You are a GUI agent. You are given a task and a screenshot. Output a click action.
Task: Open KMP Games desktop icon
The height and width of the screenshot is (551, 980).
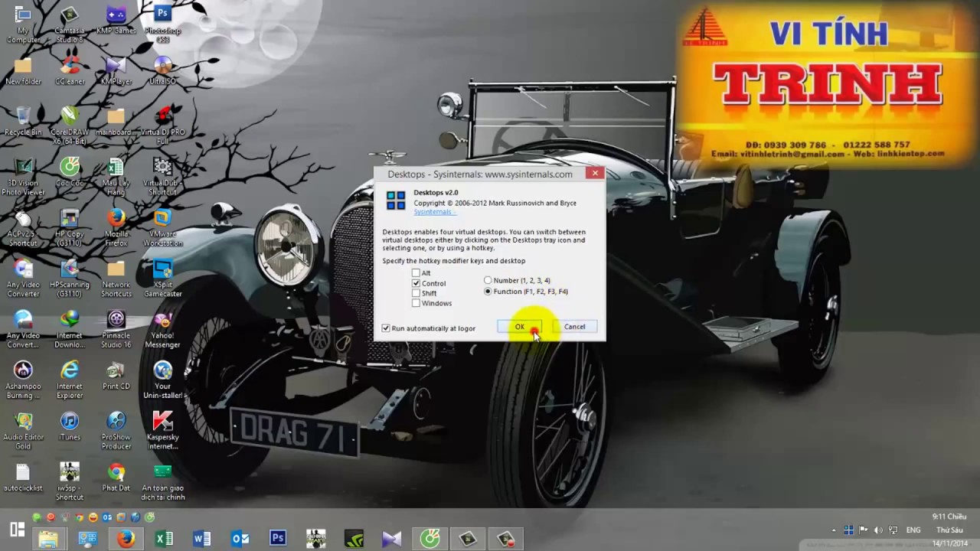pos(116,20)
